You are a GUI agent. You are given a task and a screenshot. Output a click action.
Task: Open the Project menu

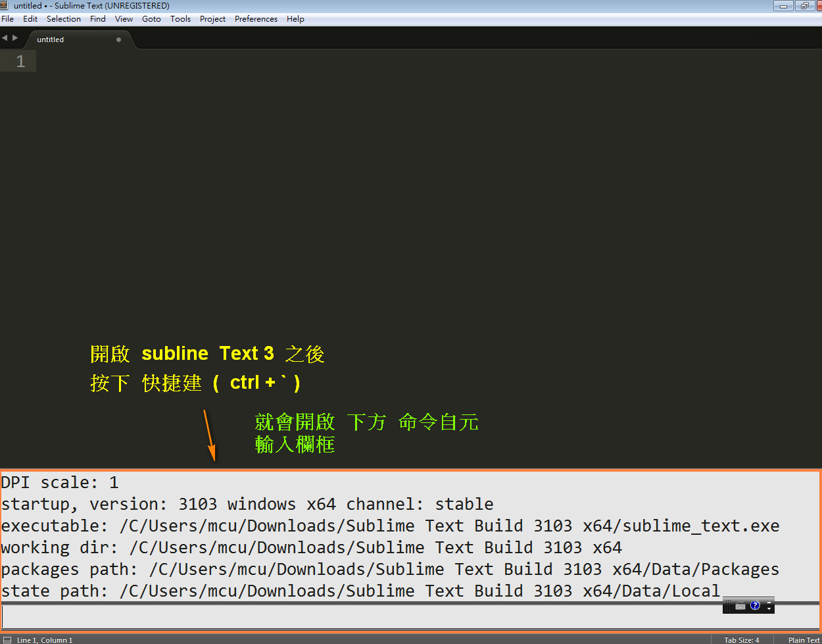pyautogui.click(x=213, y=19)
